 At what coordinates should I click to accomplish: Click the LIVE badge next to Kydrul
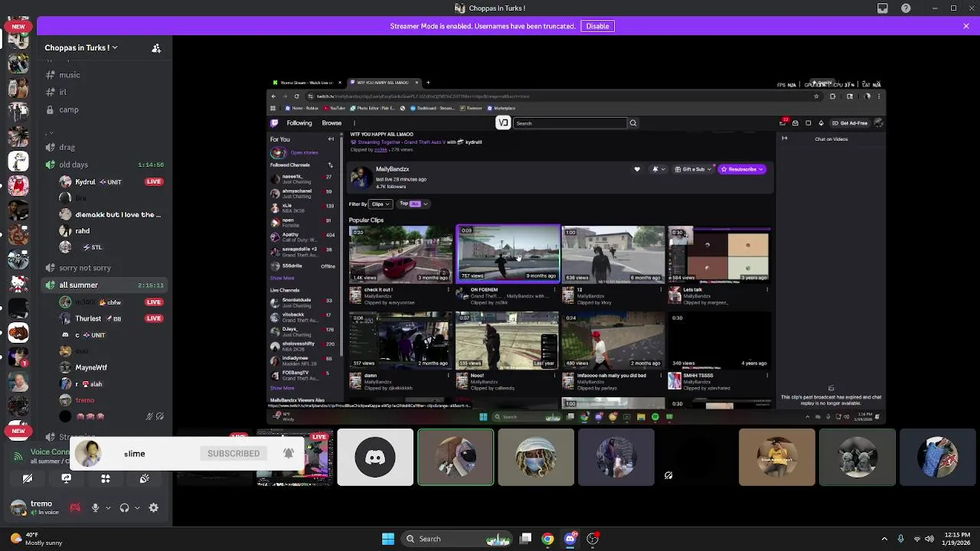point(154,182)
